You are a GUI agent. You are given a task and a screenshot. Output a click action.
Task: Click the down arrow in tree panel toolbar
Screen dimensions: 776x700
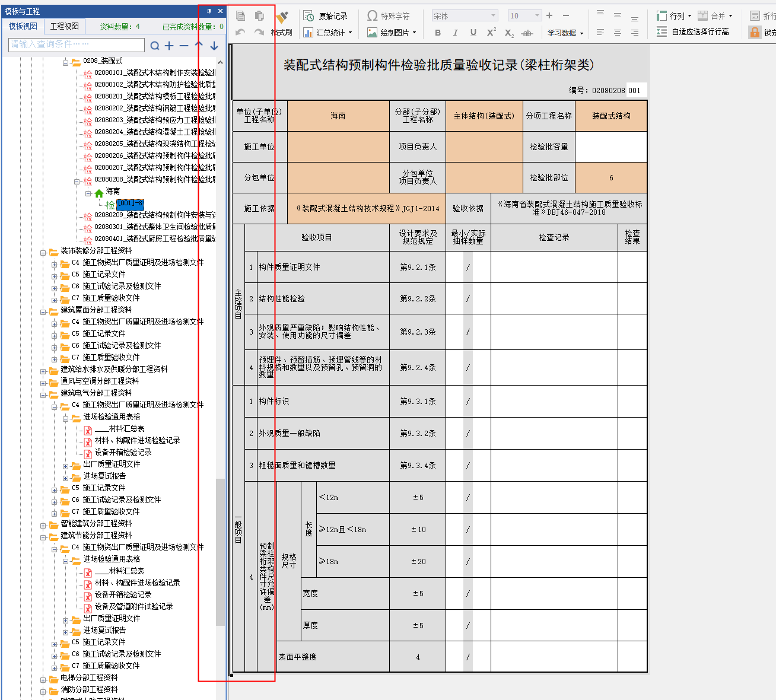214,45
